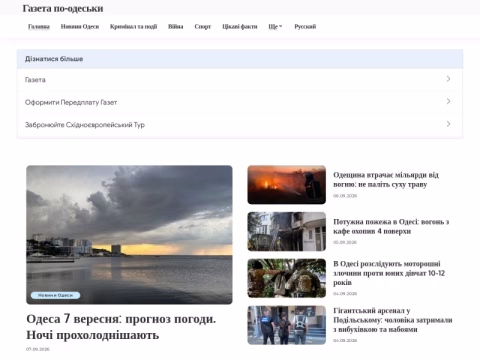The height and width of the screenshot is (360, 480).
Task: Open the burned building thumbnail
Action: (x=287, y=231)
